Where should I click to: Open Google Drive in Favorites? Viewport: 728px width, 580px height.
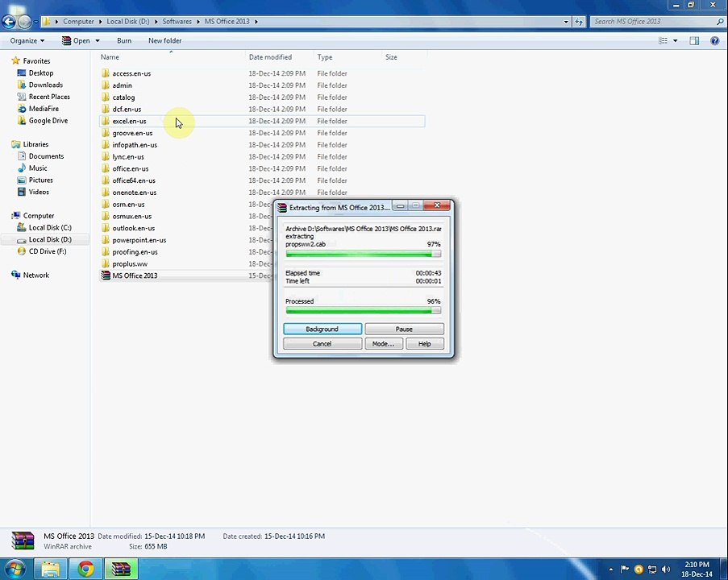click(48, 121)
